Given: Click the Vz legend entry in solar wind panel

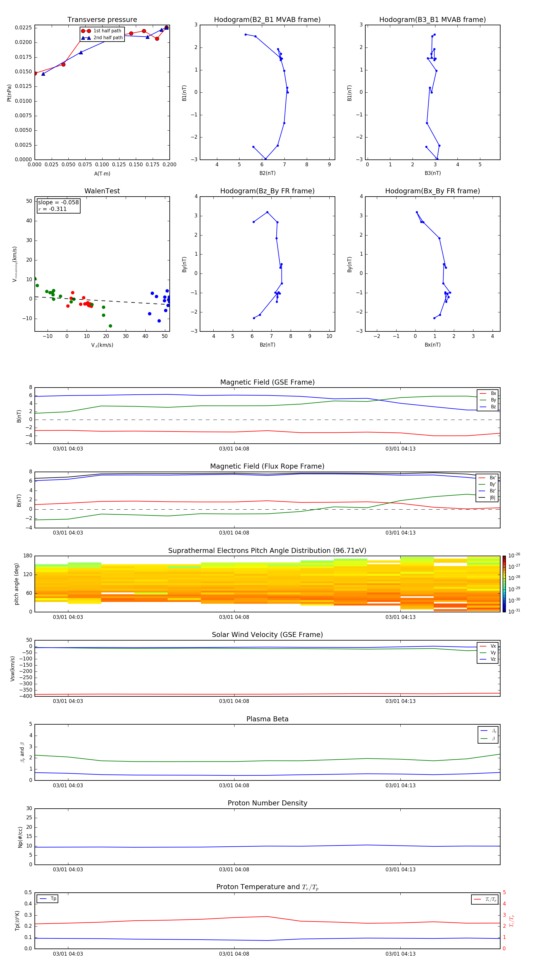Looking at the screenshot, I should 488,659.
